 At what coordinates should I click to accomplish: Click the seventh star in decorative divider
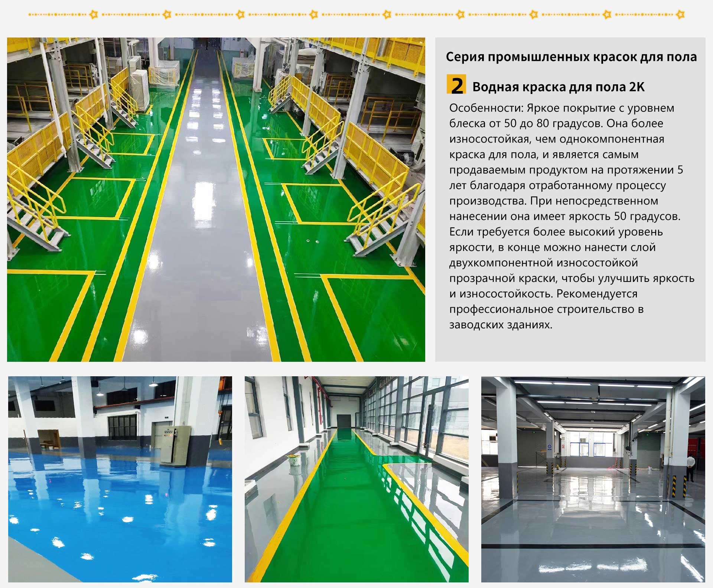coord(534,14)
